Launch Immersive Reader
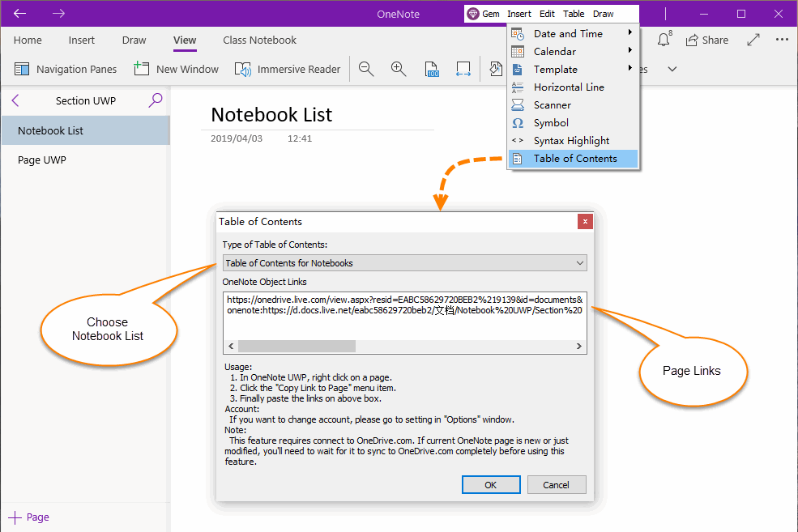This screenshot has height=532, width=798. [288, 69]
